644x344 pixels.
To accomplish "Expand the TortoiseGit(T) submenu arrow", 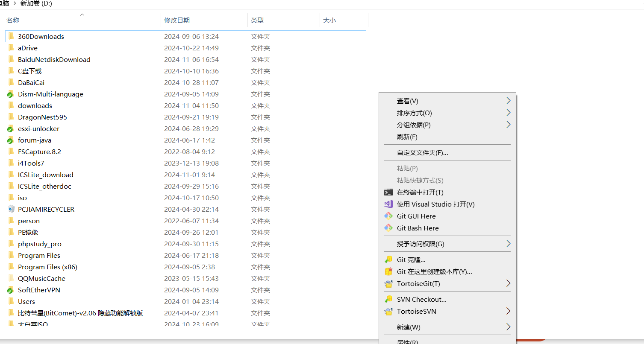I will click(508, 283).
